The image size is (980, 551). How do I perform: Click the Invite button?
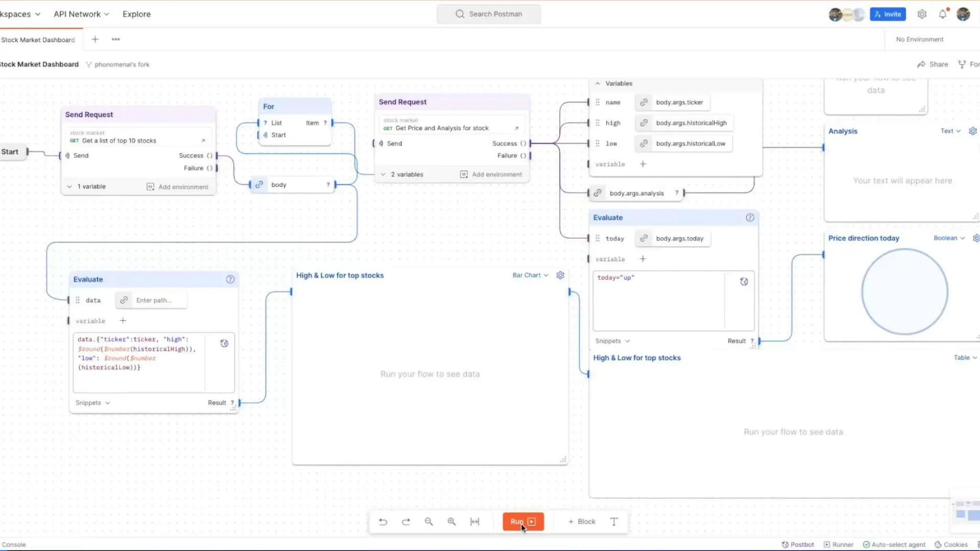(x=888, y=14)
